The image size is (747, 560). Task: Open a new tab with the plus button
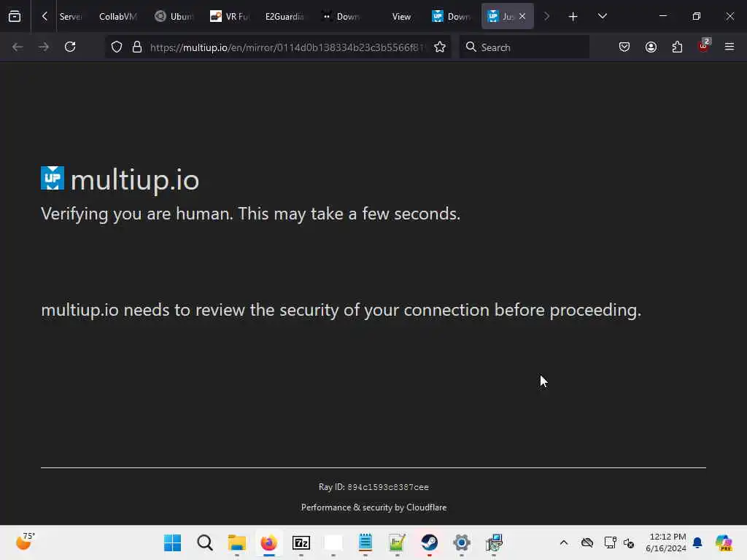573,17
